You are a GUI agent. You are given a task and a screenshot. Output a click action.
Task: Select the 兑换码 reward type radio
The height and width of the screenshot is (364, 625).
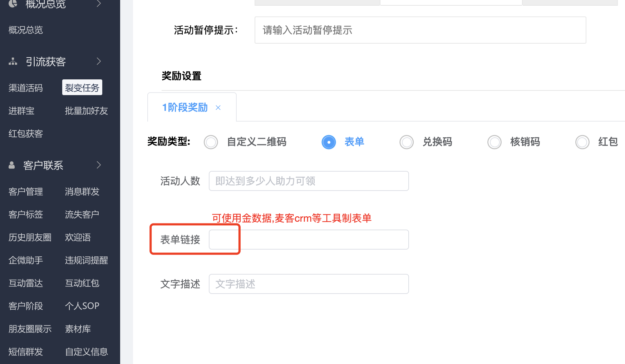(x=407, y=142)
